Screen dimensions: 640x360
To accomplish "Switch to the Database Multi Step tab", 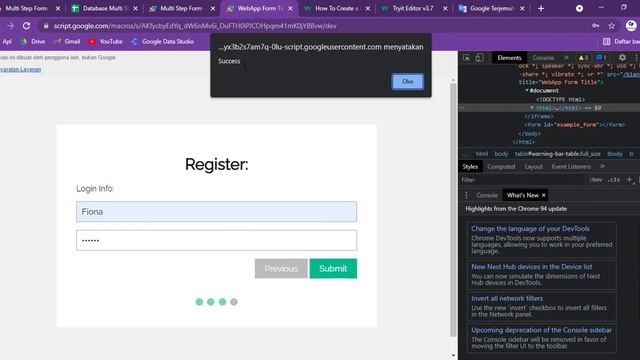I will click(x=104, y=8).
